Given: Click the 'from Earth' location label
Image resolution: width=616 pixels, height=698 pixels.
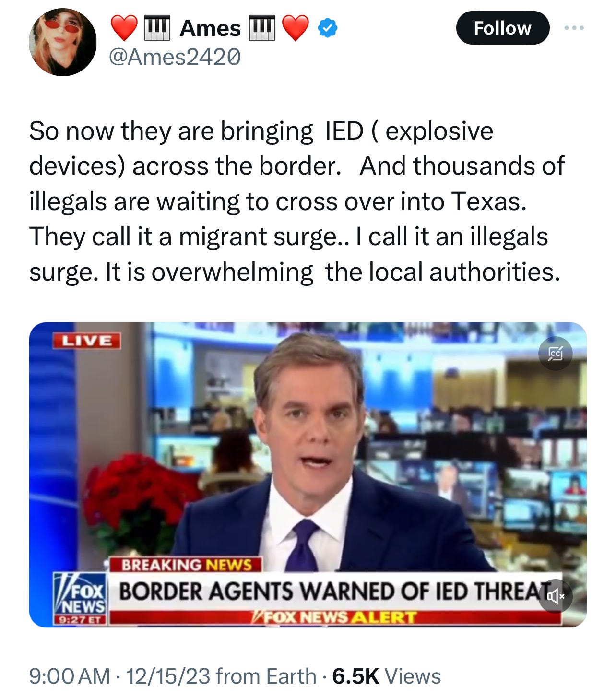Looking at the screenshot, I should pos(266,676).
